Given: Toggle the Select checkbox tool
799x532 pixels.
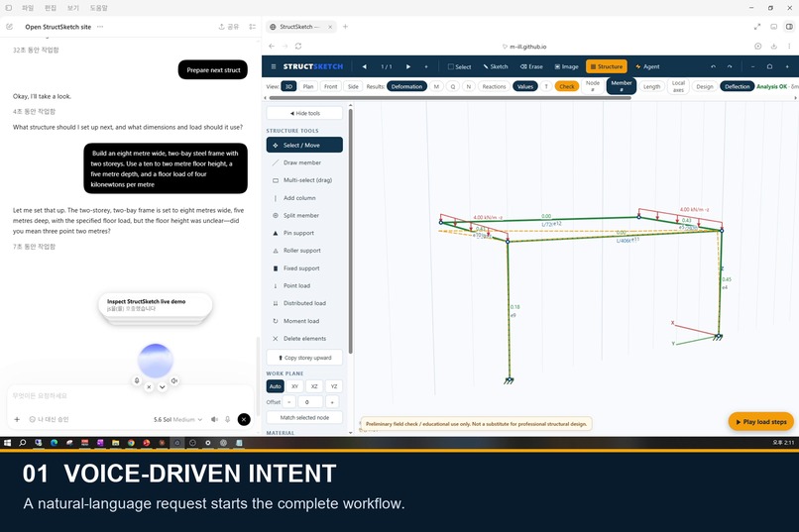Looking at the screenshot, I should click(x=459, y=66).
